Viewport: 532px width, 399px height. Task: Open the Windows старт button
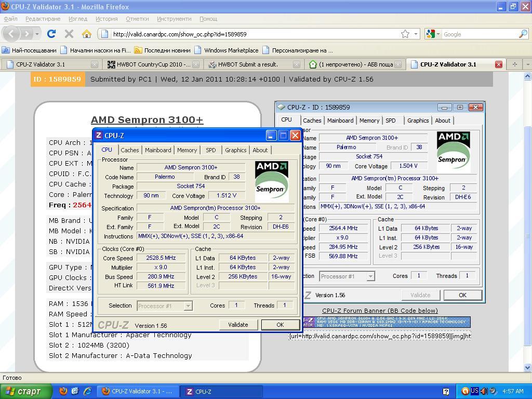26,391
